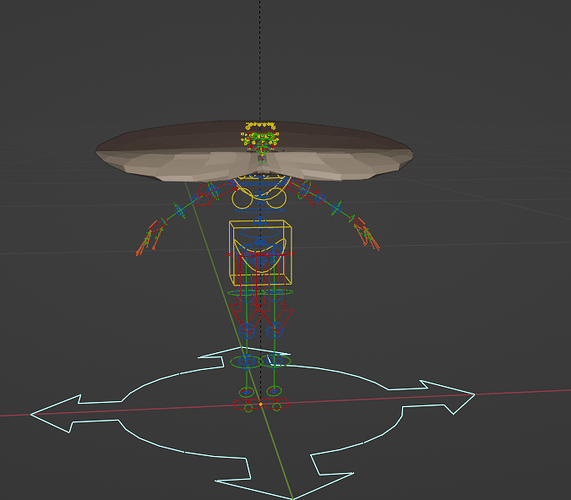Select the screen-right blue knee sphere control
The height and width of the screenshot is (500, 571).
pos(274,330)
